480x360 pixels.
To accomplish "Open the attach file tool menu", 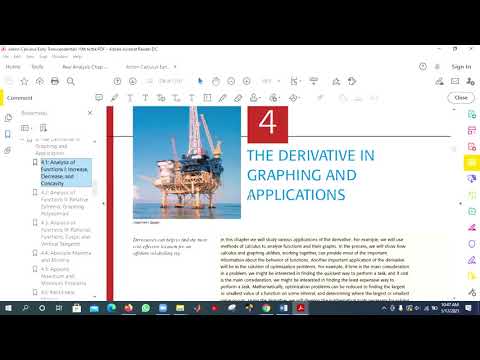I will click(x=274, y=98).
